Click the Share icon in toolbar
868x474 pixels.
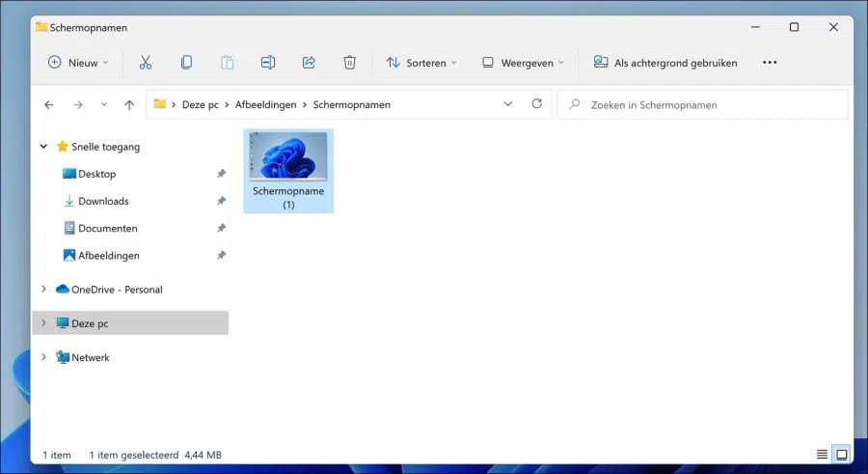click(x=309, y=63)
